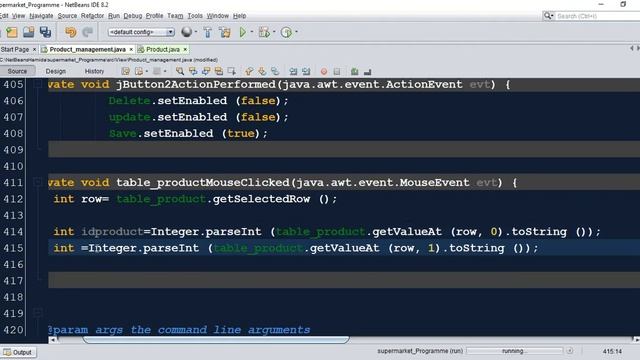Viewport: 640px width, 360px height.
Task: Open the View menu
Action: pyautogui.click(x=18, y=16)
